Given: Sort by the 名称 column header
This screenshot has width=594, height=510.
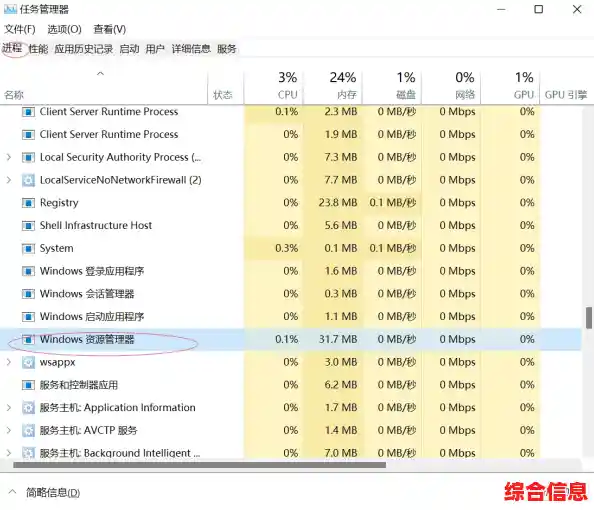Looking at the screenshot, I should pyautogui.click(x=104, y=87).
